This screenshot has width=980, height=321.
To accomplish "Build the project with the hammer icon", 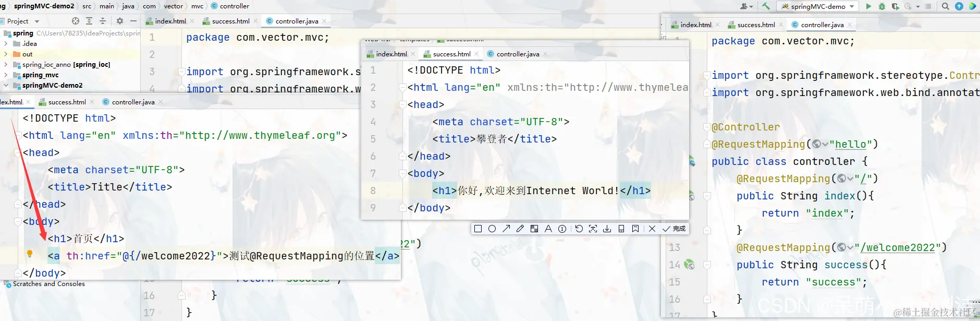I will click(766, 6).
